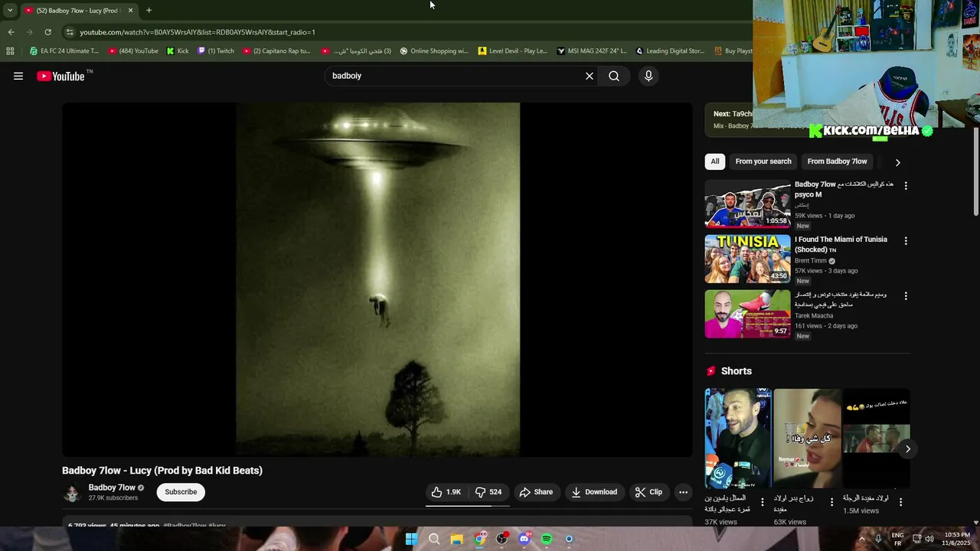Open Discord from taskbar
980x551 pixels.
(524, 539)
